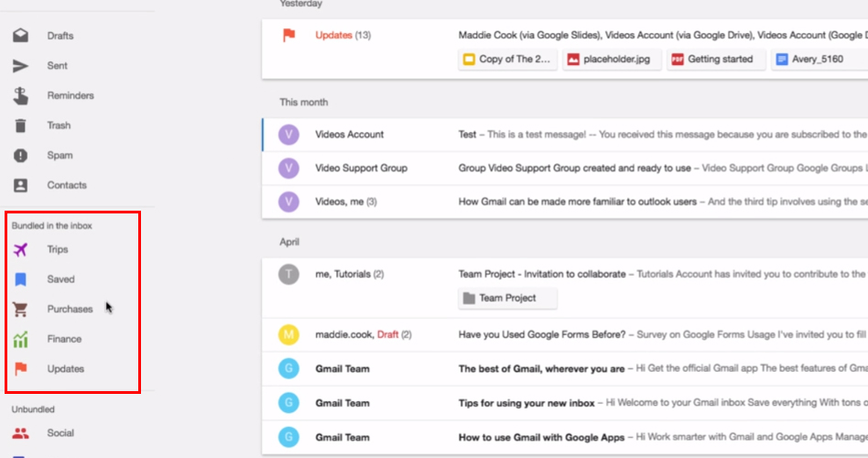Viewport: 868px width, 458px height.
Task: Click sender 'me, Tutorials (2)'
Action: (350, 274)
